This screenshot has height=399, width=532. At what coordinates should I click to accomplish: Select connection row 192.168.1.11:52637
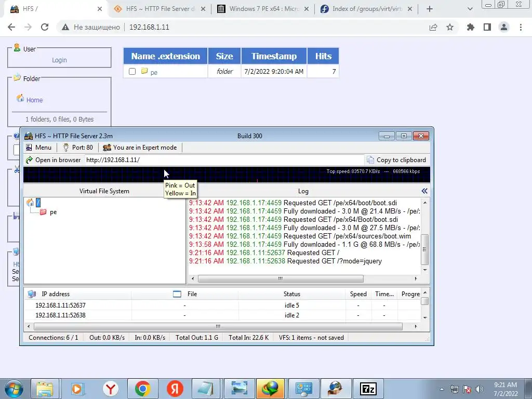pyautogui.click(x=222, y=305)
